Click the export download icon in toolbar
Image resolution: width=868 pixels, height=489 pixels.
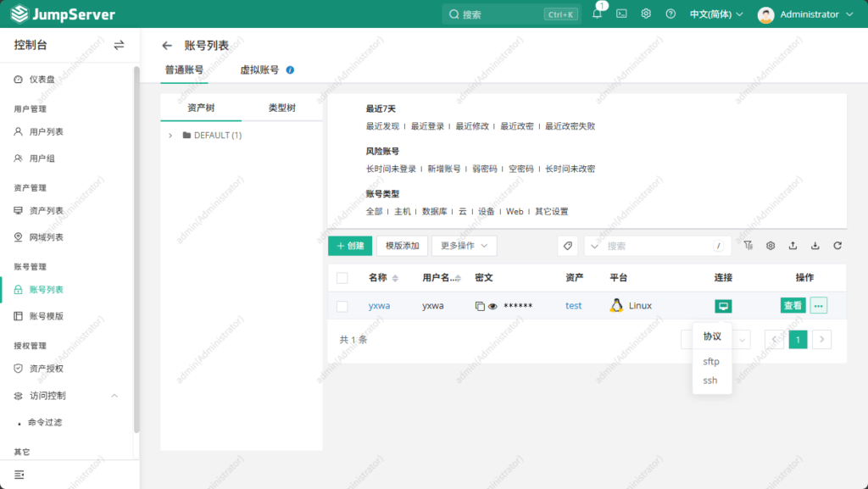(x=815, y=246)
